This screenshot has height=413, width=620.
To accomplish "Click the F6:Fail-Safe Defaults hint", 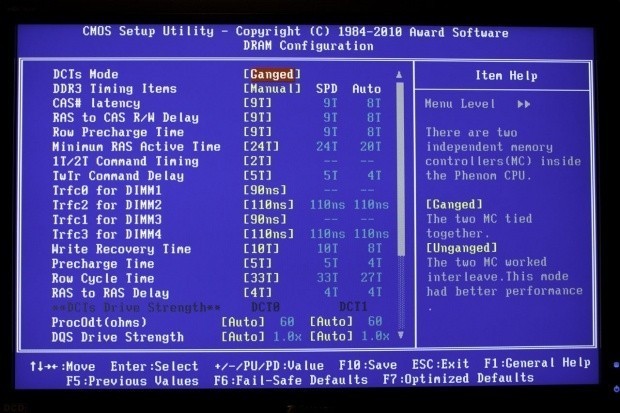I will [x=291, y=381].
